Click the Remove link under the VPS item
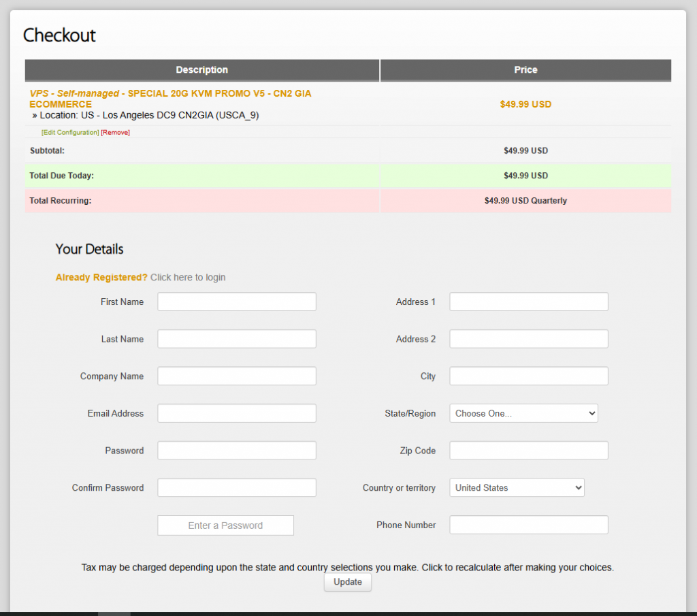Screen dimensions: 697x616 click(115, 132)
